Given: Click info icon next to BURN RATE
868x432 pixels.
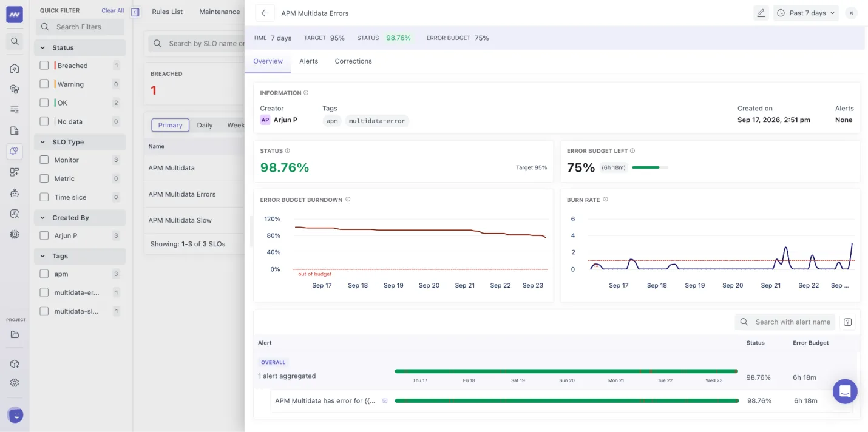Looking at the screenshot, I should point(606,200).
